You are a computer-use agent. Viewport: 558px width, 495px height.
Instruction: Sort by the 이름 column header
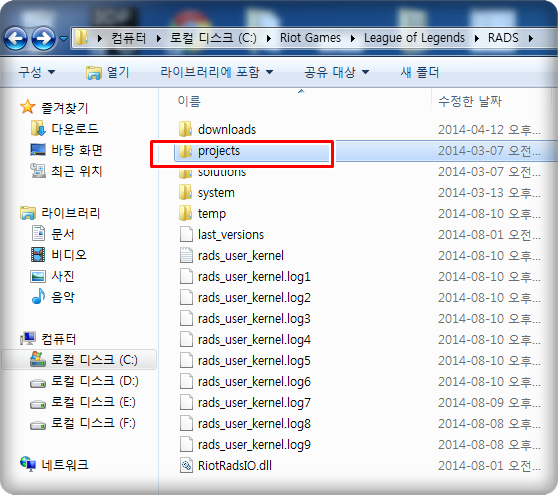coord(189,101)
